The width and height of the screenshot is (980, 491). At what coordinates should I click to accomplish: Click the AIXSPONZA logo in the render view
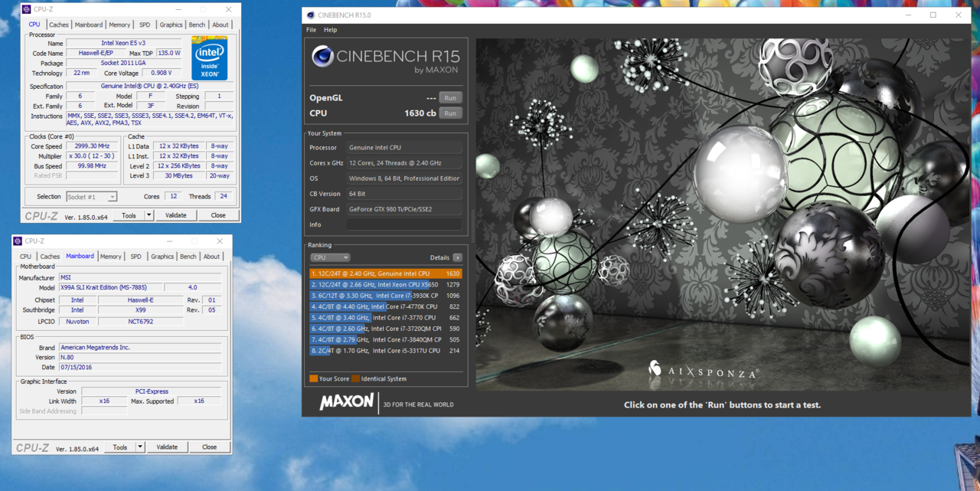point(704,370)
